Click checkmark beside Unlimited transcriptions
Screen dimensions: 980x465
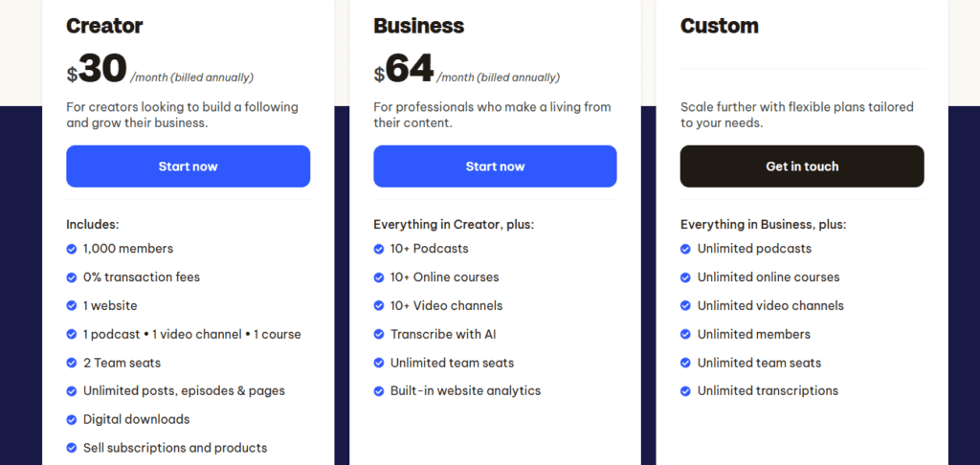pyautogui.click(x=685, y=391)
